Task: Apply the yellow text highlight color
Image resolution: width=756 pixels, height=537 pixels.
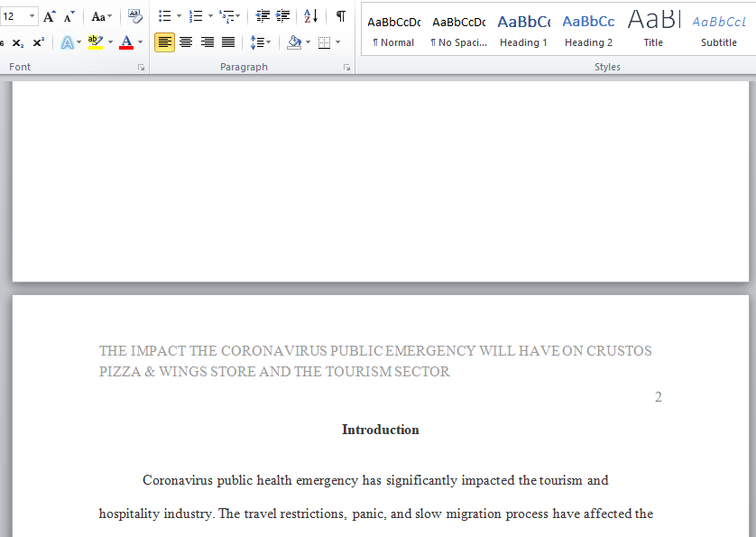Action: click(96, 42)
